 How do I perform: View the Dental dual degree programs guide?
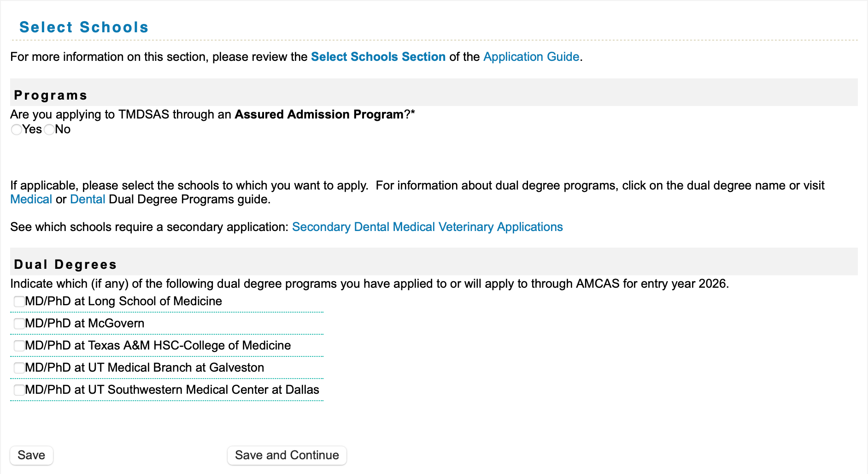pos(88,199)
